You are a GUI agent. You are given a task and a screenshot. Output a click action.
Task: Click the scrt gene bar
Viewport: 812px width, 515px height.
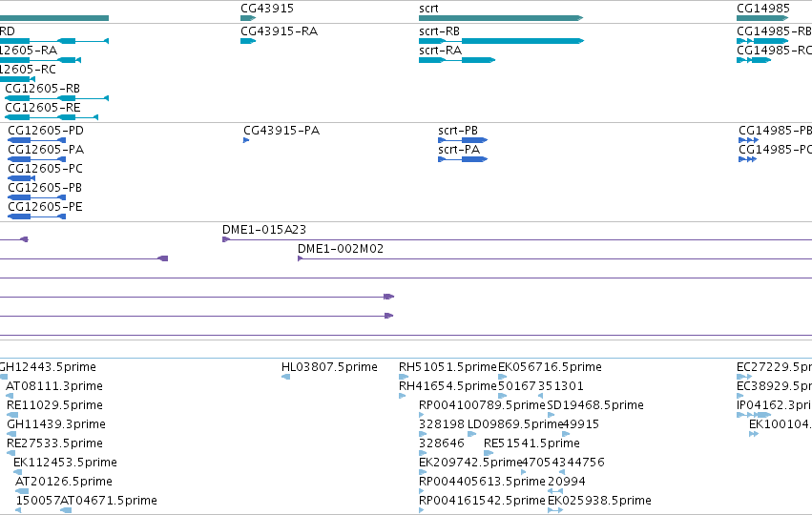(x=501, y=18)
